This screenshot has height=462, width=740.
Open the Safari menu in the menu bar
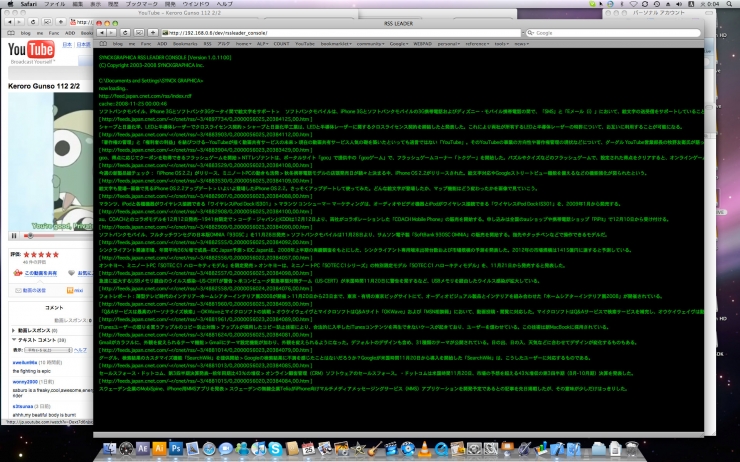28,4
